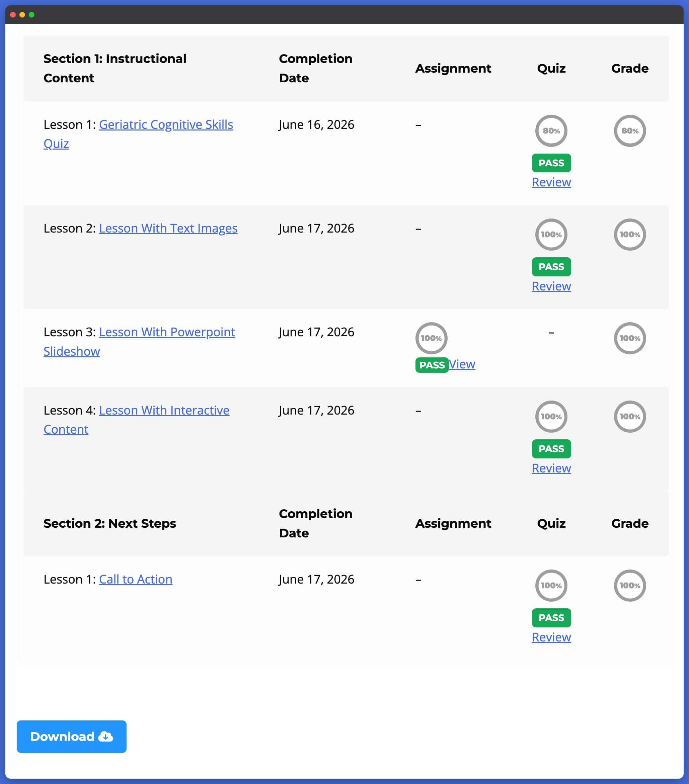Click grade 100% circle for Powerpoint Slideshow lesson
Image resolution: width=689 pixels, height=784 pixels.
pos(630,338)
